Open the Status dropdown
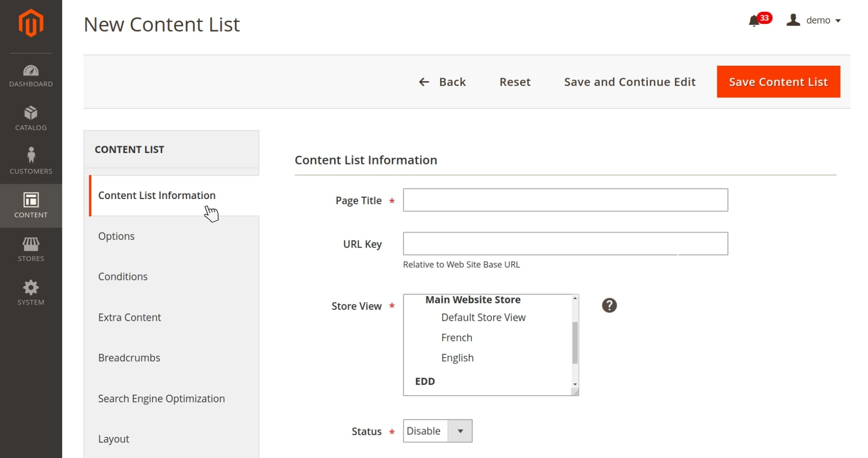 coord(437,431)
